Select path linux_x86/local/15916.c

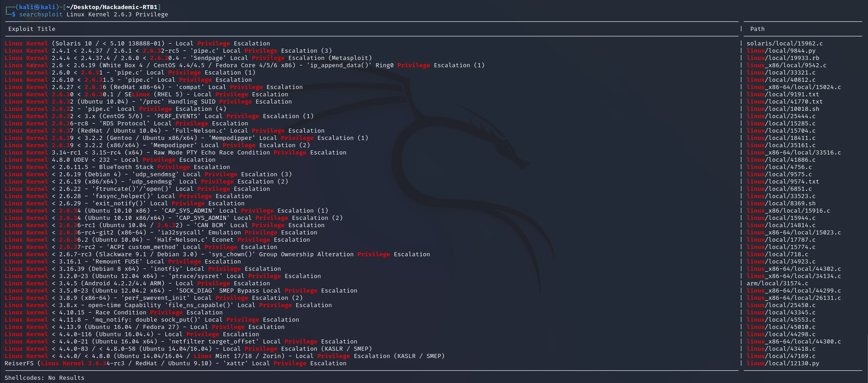[x=788, y=211]
